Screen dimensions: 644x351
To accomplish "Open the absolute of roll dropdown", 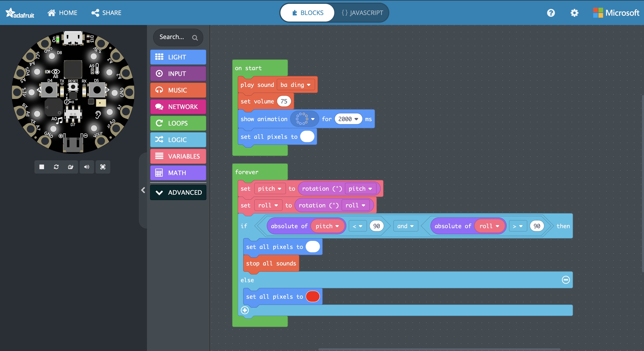I will tap(489, 226).
